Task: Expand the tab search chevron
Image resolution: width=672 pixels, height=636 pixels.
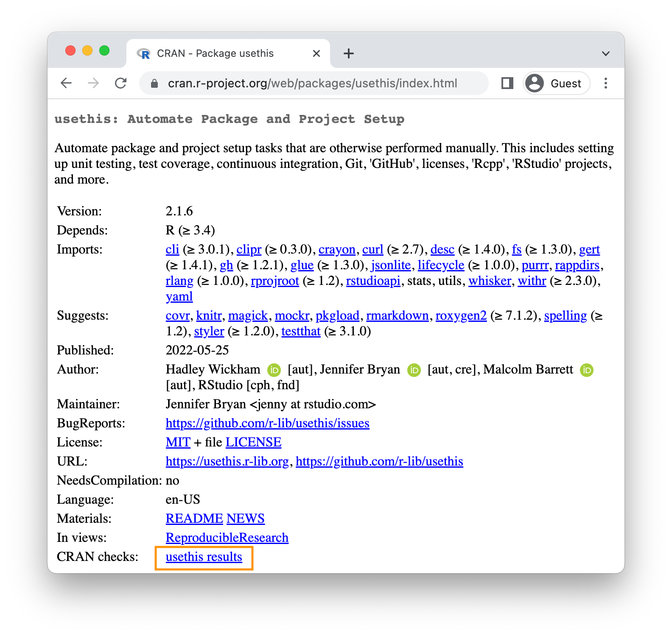Action: point(606,53)
